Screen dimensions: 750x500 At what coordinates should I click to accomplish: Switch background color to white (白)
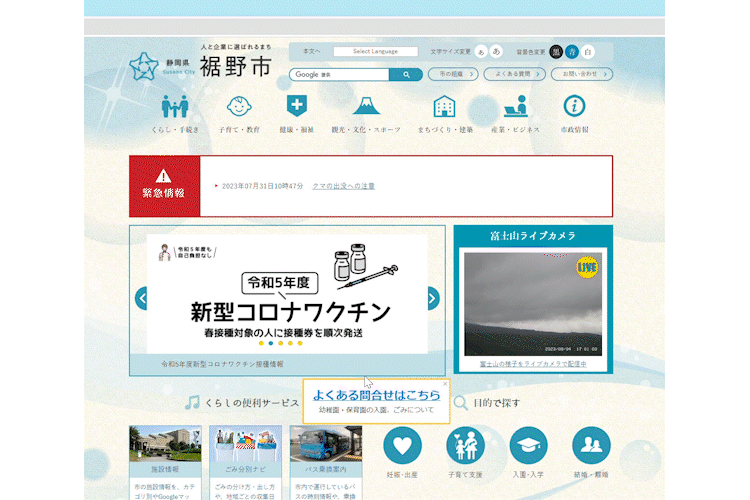coord(588,51)
